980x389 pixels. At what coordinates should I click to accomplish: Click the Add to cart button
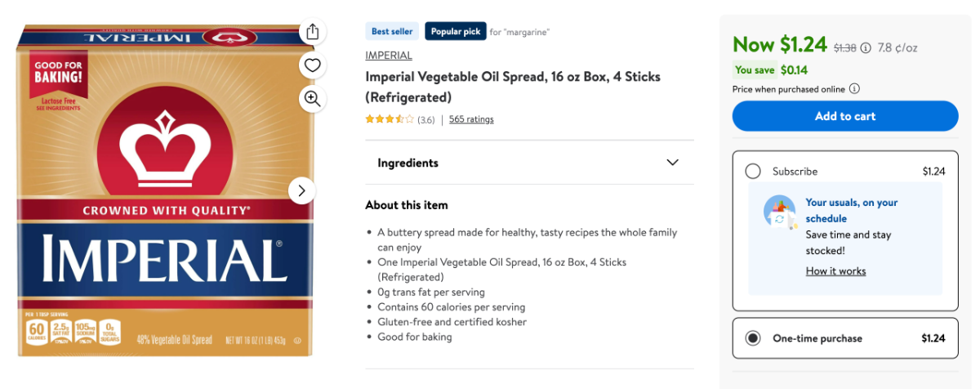pyautogui.click(x=845, y=116)
